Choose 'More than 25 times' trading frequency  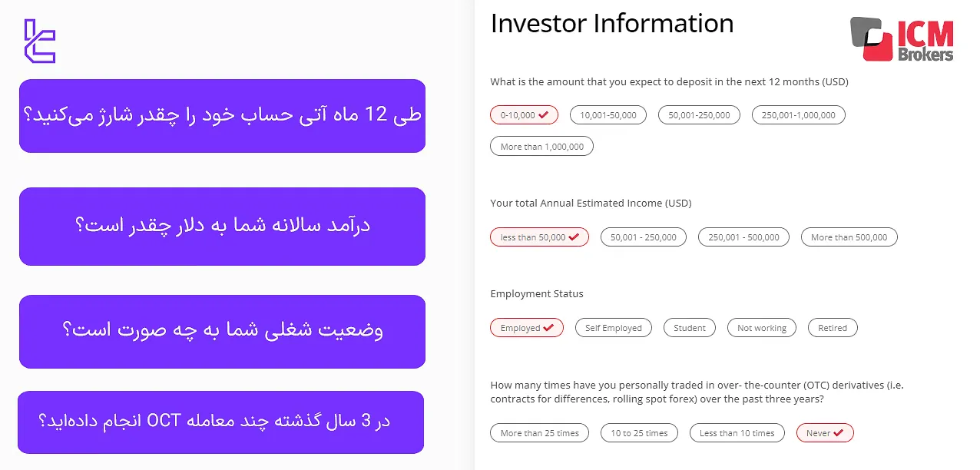tap(539, 432)
